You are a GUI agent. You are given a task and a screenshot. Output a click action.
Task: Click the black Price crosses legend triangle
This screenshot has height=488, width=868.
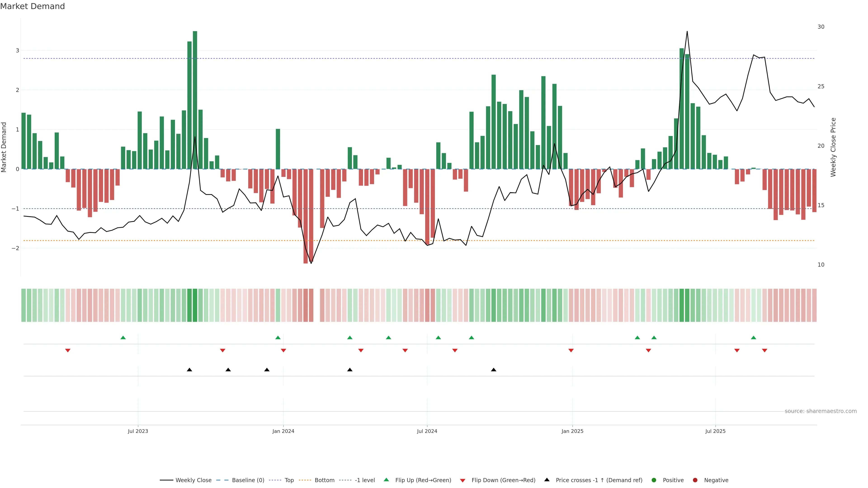[547, 480]
